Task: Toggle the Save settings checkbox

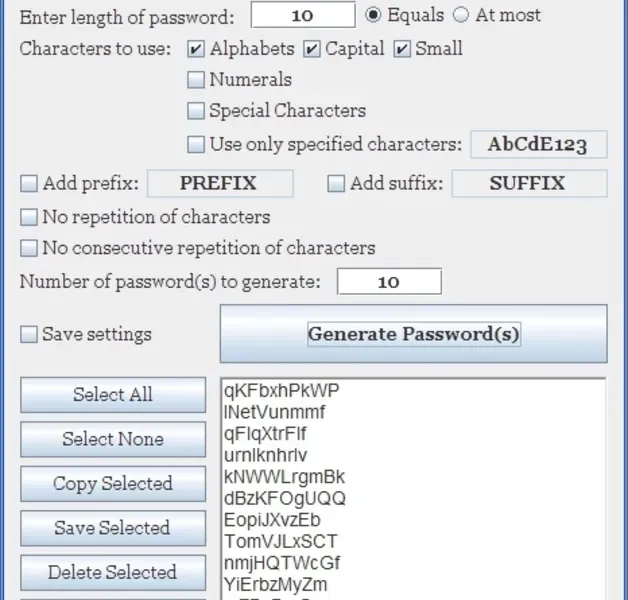Action: click(29, 335)
